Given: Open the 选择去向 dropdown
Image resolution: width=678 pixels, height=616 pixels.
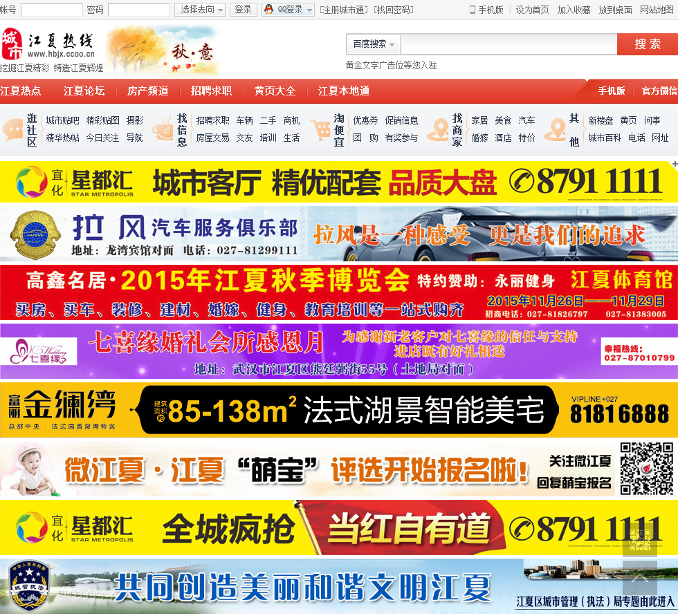Looking at the screenshot, I should 200,10.
